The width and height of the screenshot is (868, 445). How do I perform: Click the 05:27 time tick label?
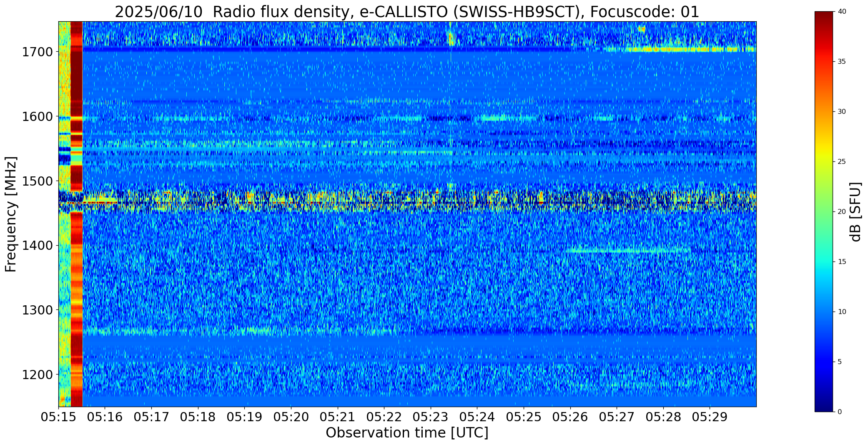point(617,417)
